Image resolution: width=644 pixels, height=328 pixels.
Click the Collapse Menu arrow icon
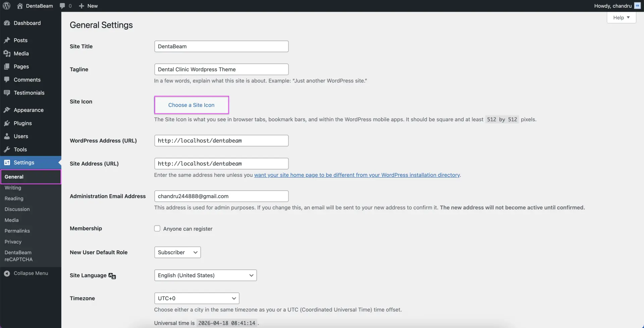tap(7, 273)
